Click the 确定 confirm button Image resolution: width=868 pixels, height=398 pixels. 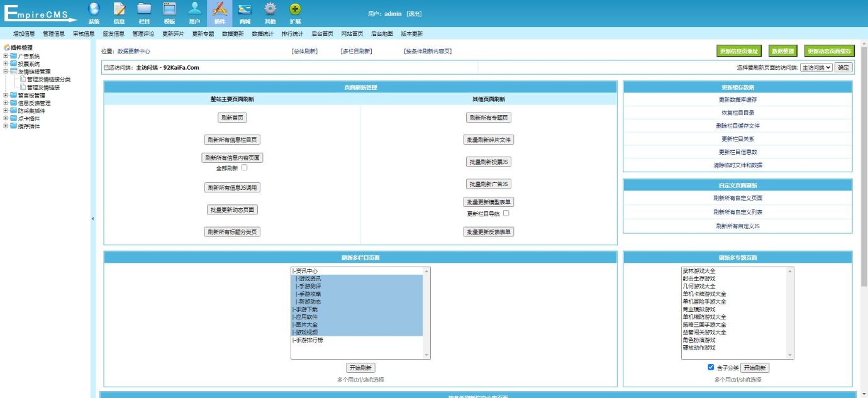[x=843, y=67]
